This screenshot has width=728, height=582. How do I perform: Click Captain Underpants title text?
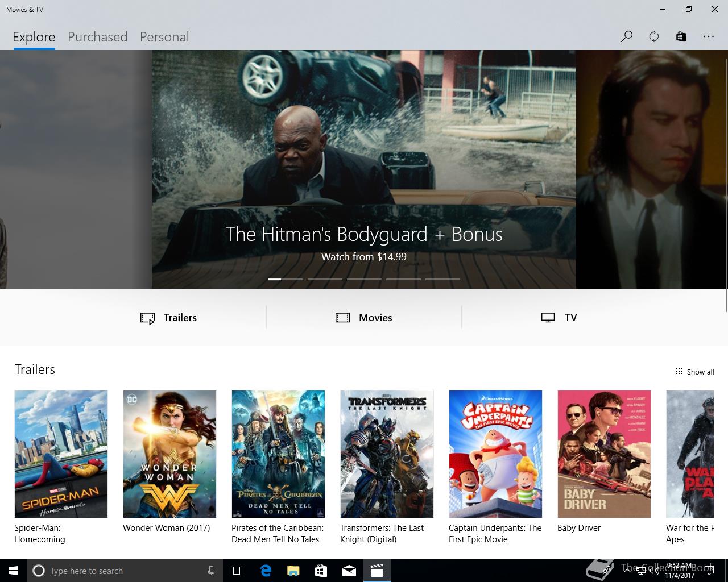(x=495, y=534)
